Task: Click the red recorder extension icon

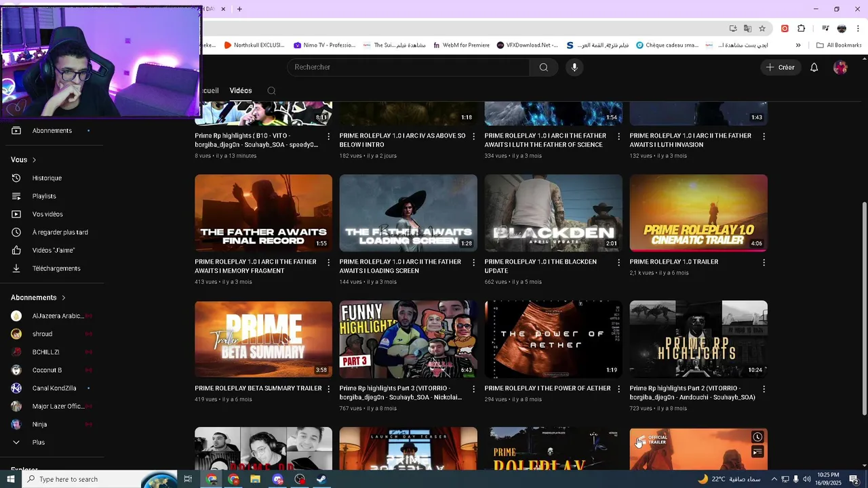Action: [x=785, y=28]
